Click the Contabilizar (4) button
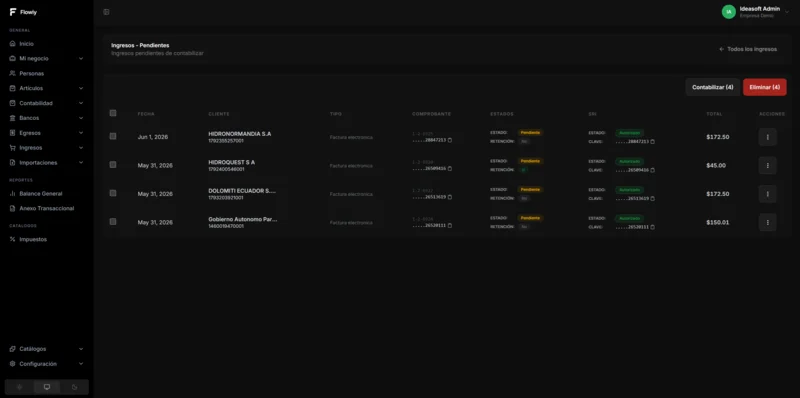 [713, 87]
